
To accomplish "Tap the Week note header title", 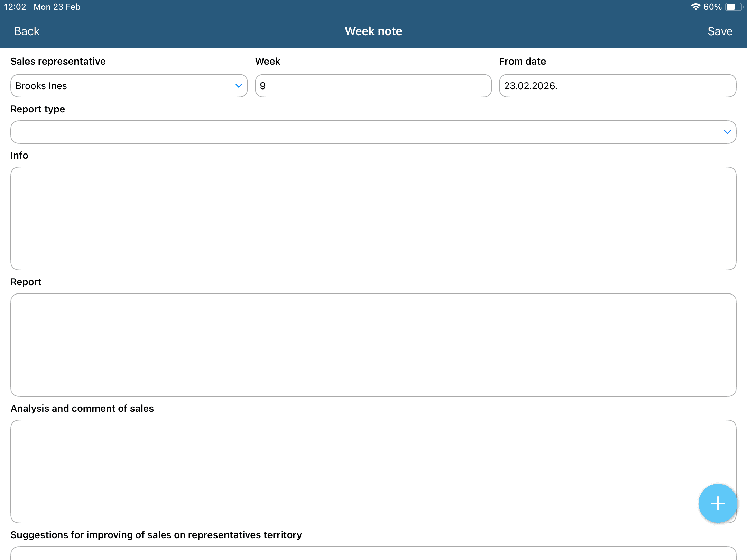I will (373, 31).
